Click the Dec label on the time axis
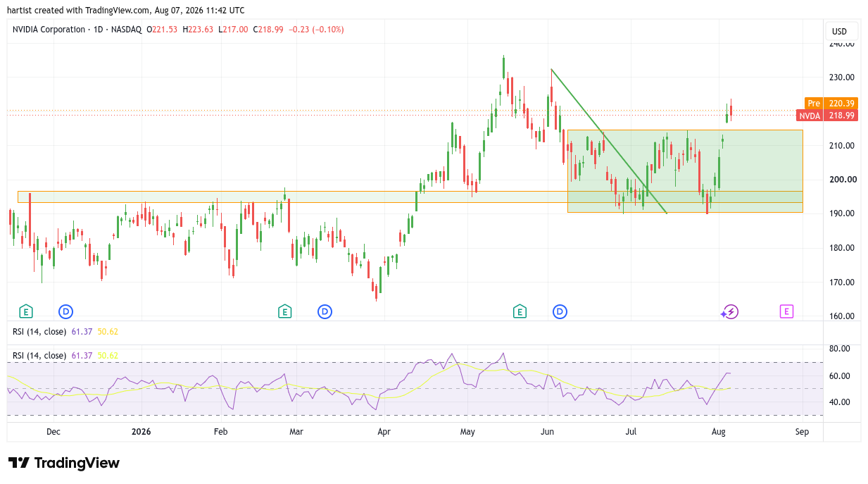 [53, 431]
